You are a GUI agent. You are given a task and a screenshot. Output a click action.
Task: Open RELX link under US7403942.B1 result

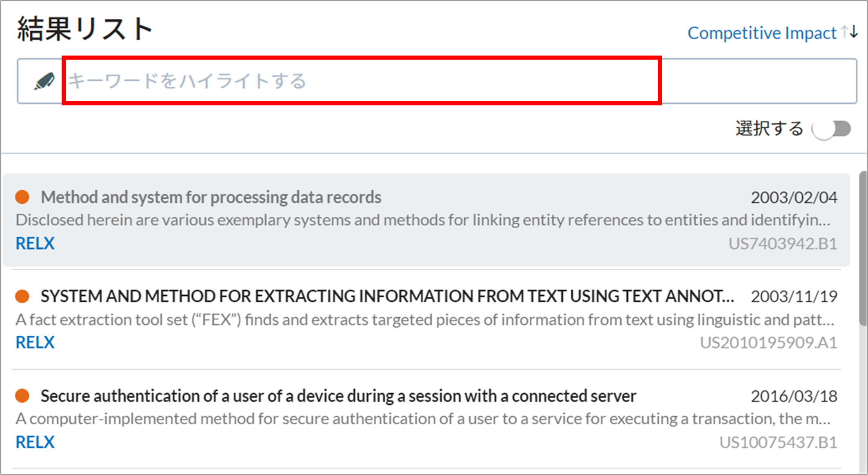tap(35, 243)
